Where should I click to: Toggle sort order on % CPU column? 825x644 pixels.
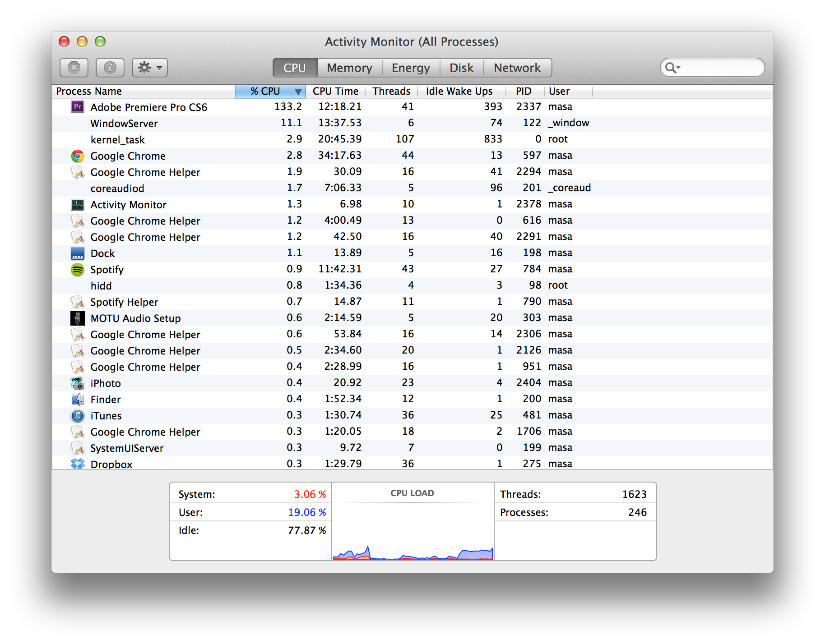270,92
